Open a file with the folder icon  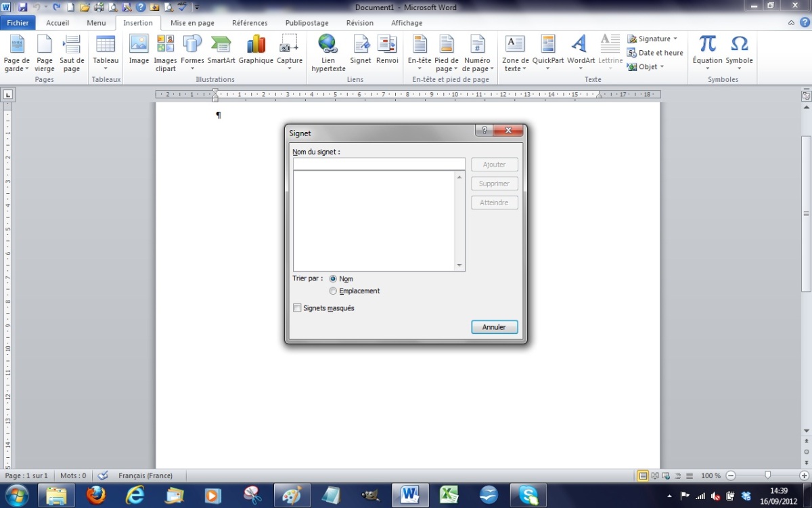(x=85, y=7)
